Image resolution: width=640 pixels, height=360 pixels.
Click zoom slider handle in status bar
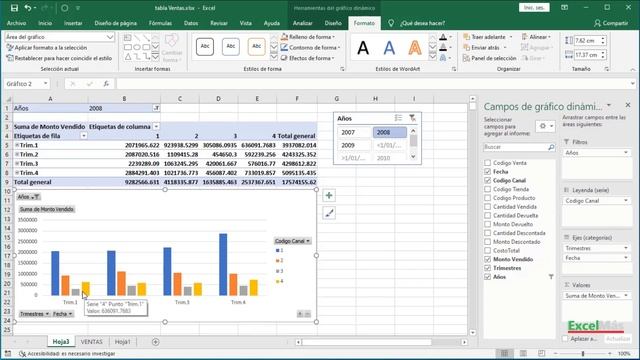pos(583,353)
